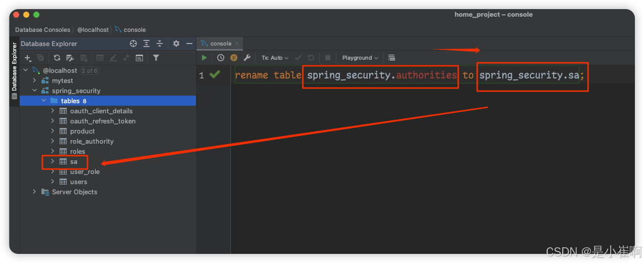The image size is (644, 263).
Task: Expand the product table node
Action: [53, 131]
